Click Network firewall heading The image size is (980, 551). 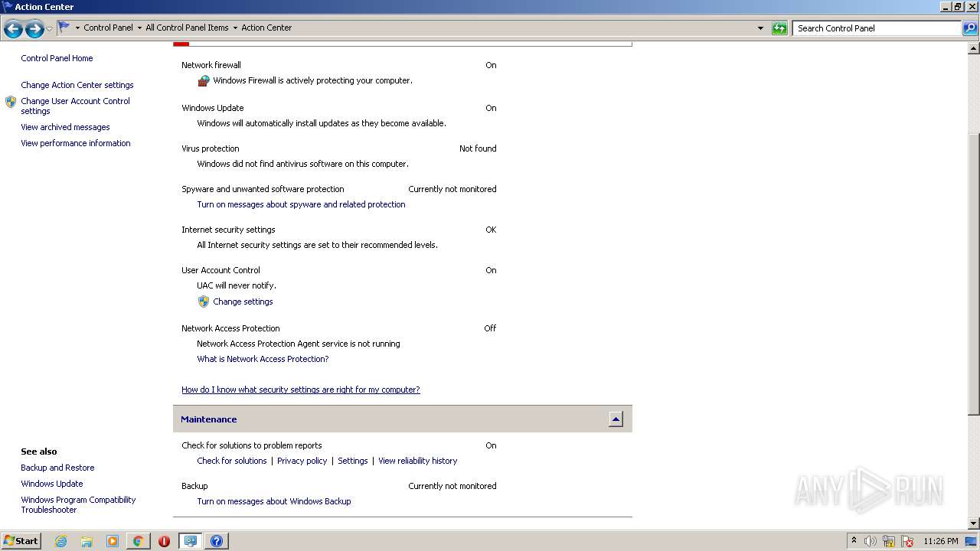coord(211,65)
